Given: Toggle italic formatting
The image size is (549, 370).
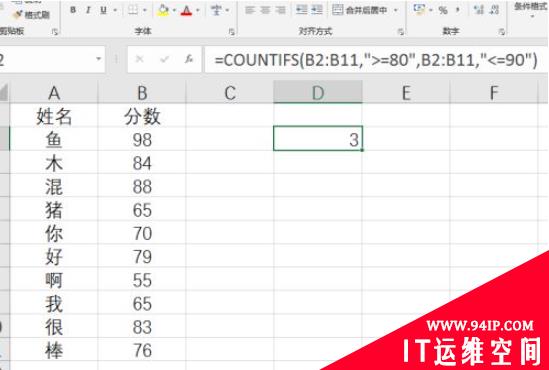Looking at the screenshot, I should point(88,10).
